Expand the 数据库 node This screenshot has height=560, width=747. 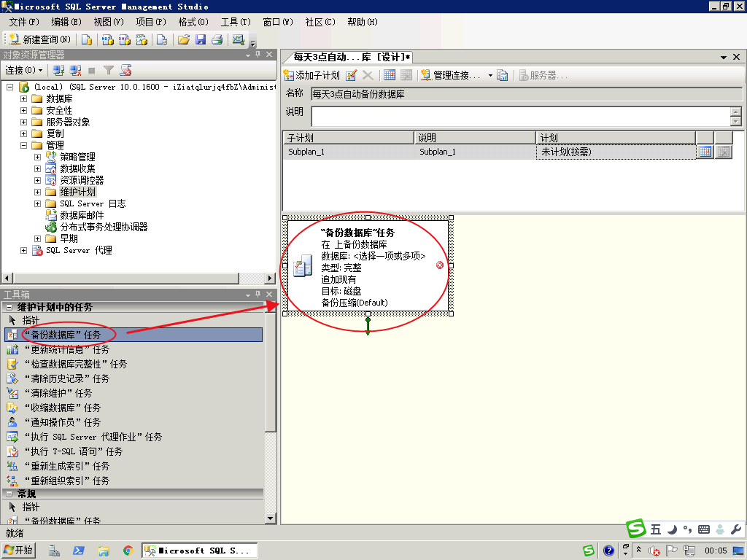(23, 98)
